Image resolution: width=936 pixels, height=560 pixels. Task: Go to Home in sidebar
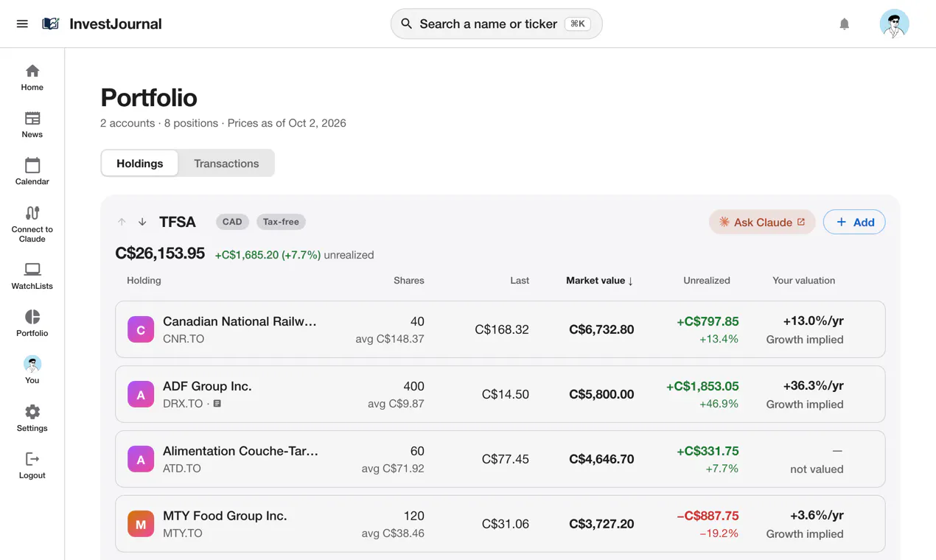[32, 77]
